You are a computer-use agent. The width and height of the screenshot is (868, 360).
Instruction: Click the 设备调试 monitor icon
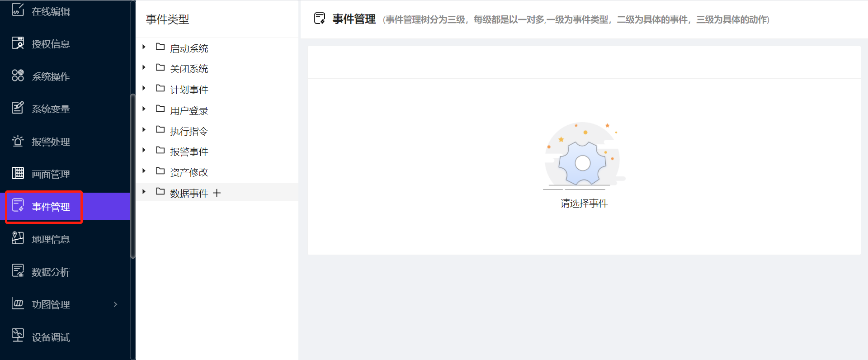tap(18, 335)
